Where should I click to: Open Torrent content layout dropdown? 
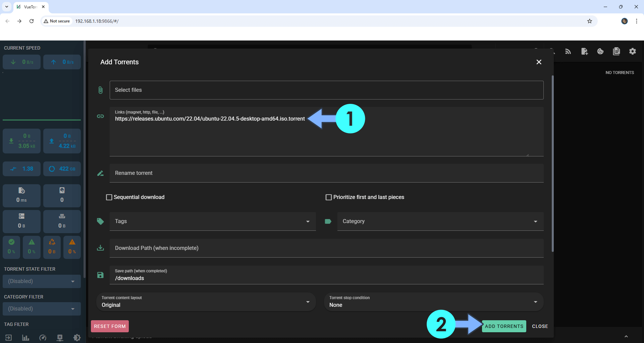pyautogui.click(x=206, y=302)
